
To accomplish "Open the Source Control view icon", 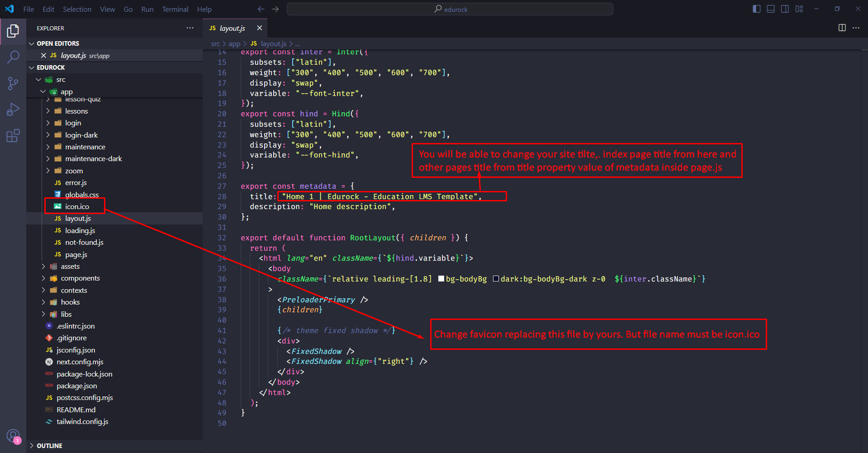I will coord(13,83).
